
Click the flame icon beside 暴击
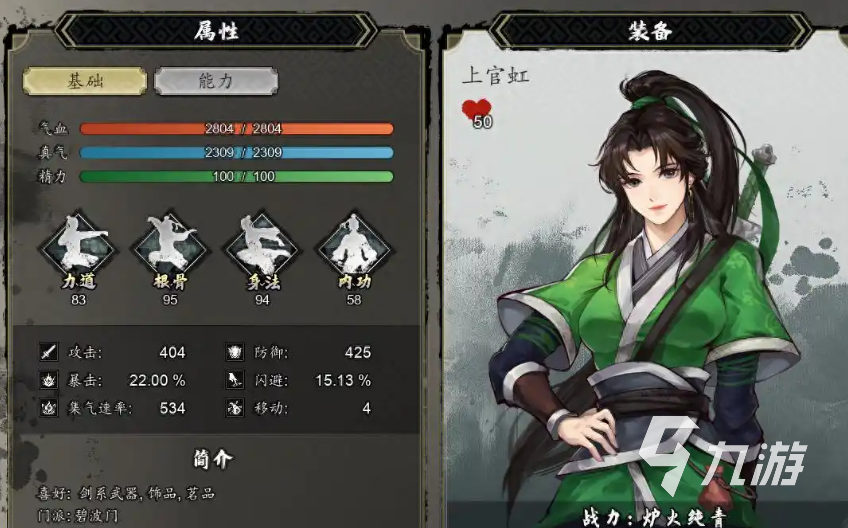(49, 380)
